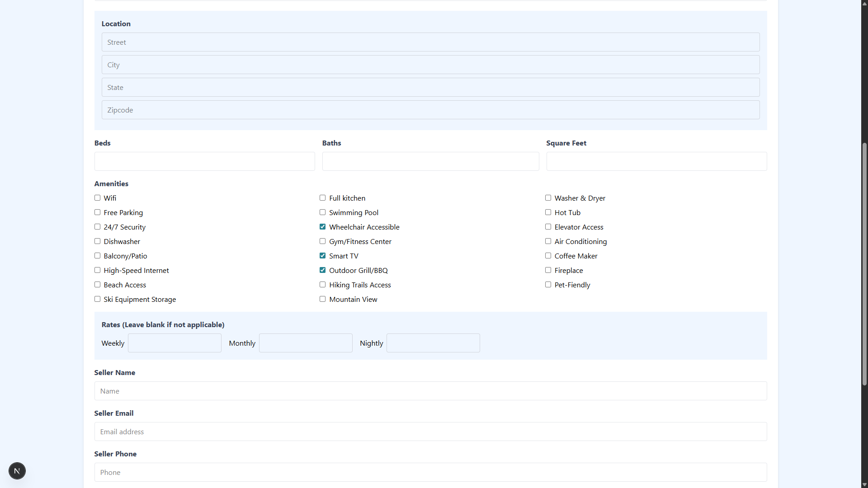The image size is (868, 488).
Task: Open the Next.js dev tools icon
Action: 17,471
